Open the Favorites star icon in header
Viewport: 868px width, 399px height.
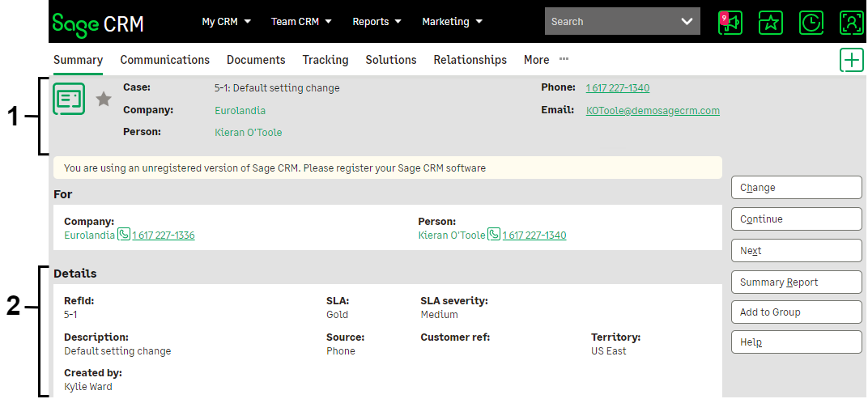(771, 23)
